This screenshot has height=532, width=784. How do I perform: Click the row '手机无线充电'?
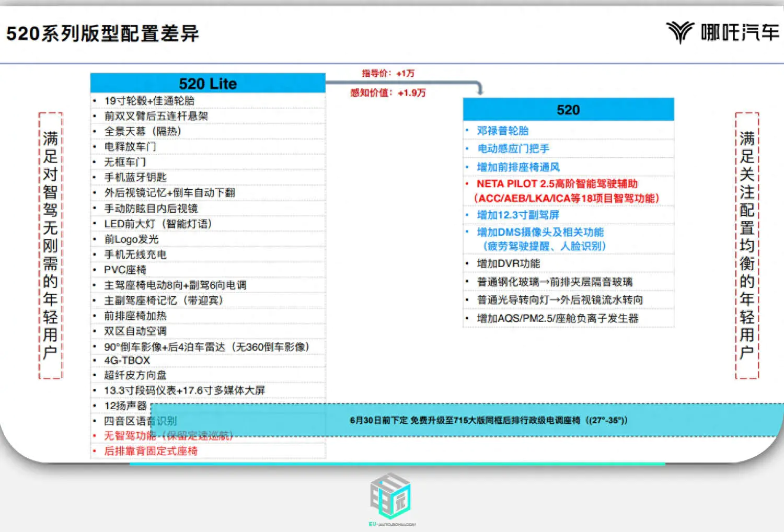click(208, 255)
